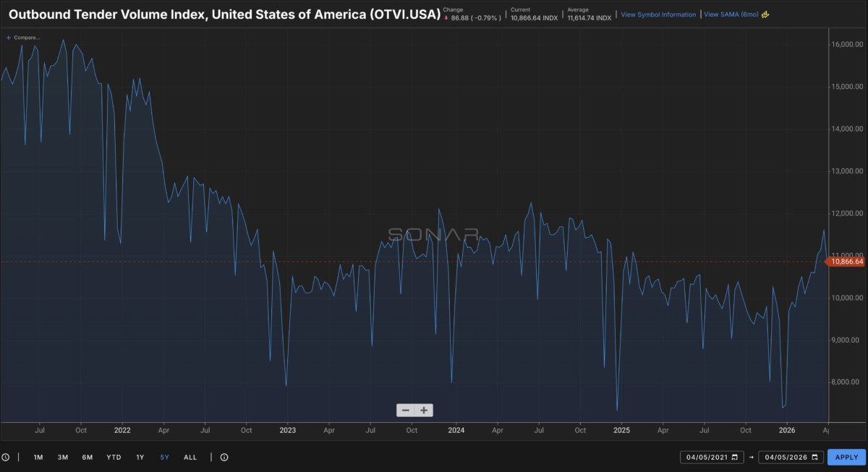Click the 10,866.64 current price marker
The height and width of the screenshot is (472, 868).
pyautogui.click(x=847, y=262)
